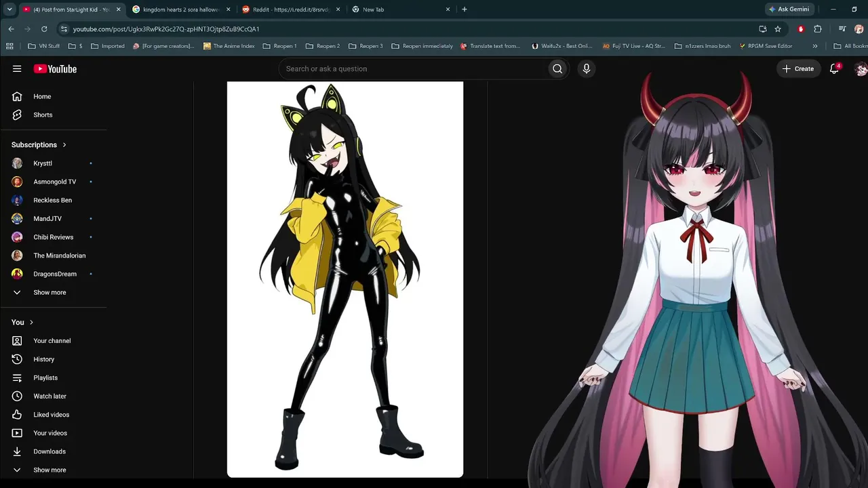The height and width of the screenshot is (488, 868).
Task: Close the kingdom hearts 2 sora tab
Action: (228, 9)
